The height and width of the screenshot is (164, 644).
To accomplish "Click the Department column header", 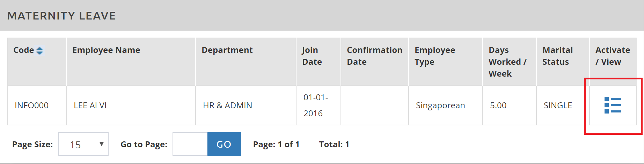I will click(227, 50).
